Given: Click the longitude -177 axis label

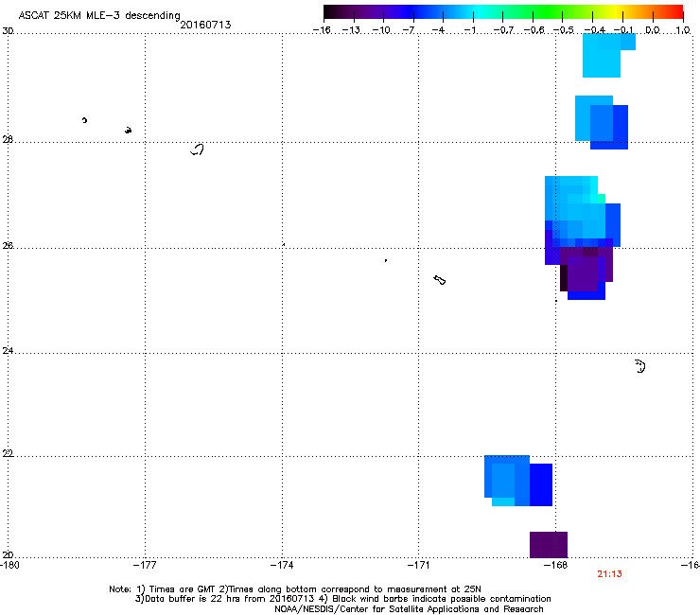Looking at the screenshot, I should click(x=145, y=565).
